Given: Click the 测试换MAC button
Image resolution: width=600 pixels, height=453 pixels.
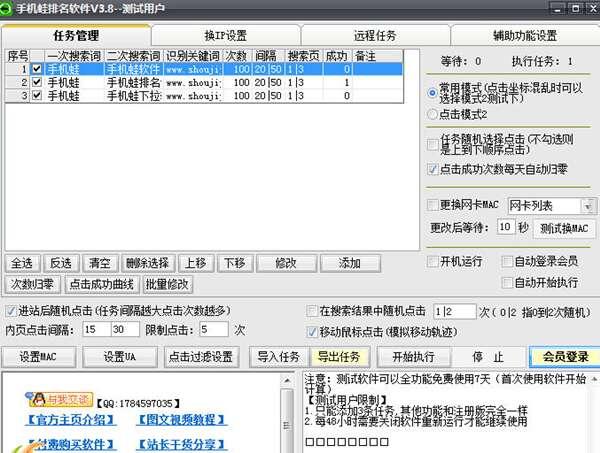Looking at the screenshot, I should click(x=565, y=228).
